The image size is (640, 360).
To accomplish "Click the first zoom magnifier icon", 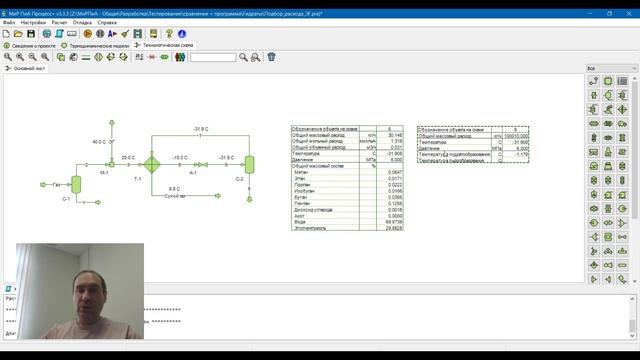I will tap(8, 57).
